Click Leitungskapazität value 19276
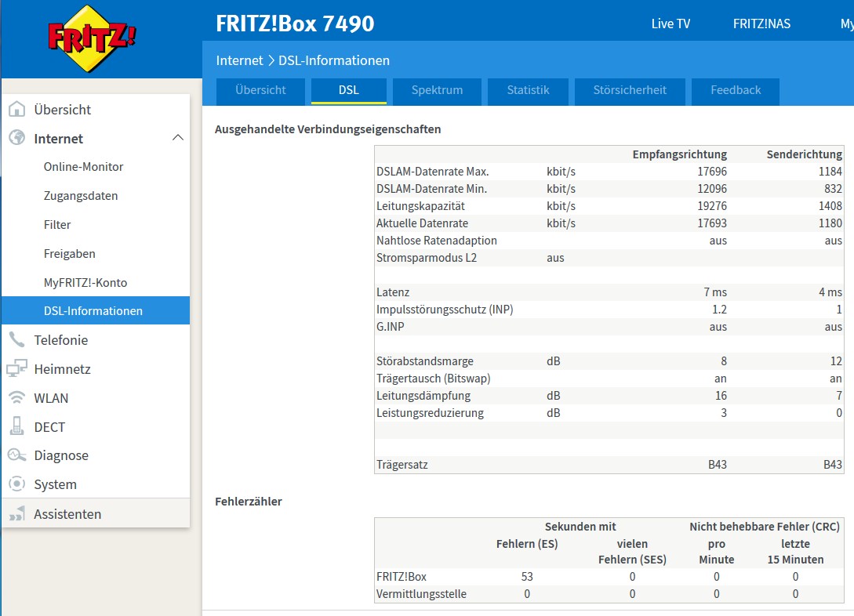Screen dimensions: 854x616 712,206
